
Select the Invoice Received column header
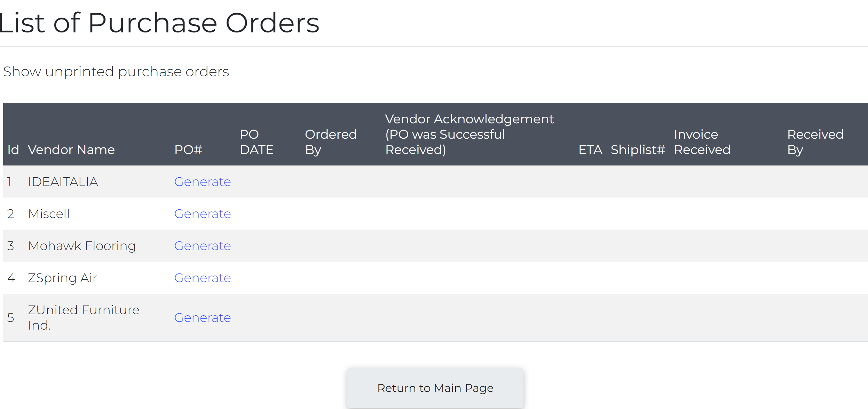(x=702, y=142)
